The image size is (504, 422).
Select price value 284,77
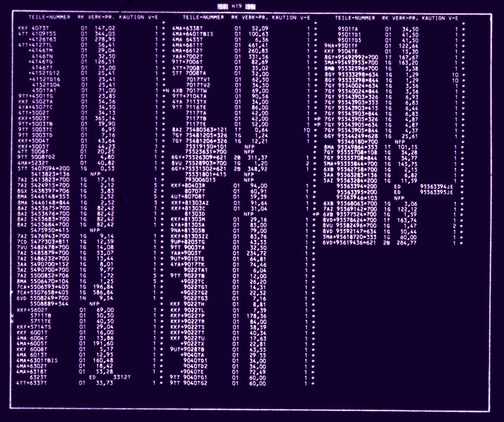point(407,243)
